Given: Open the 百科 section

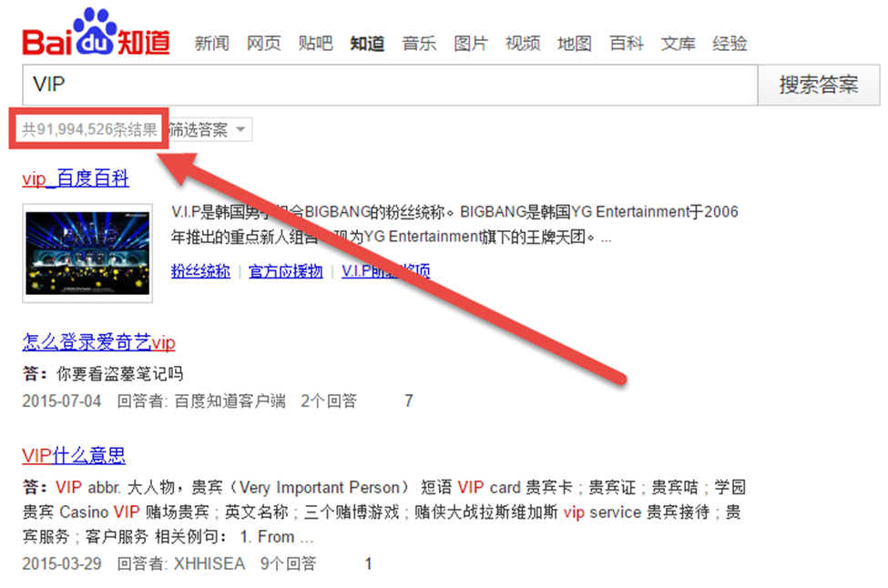Looking at the screenshot, I should (x=626, y=42).
